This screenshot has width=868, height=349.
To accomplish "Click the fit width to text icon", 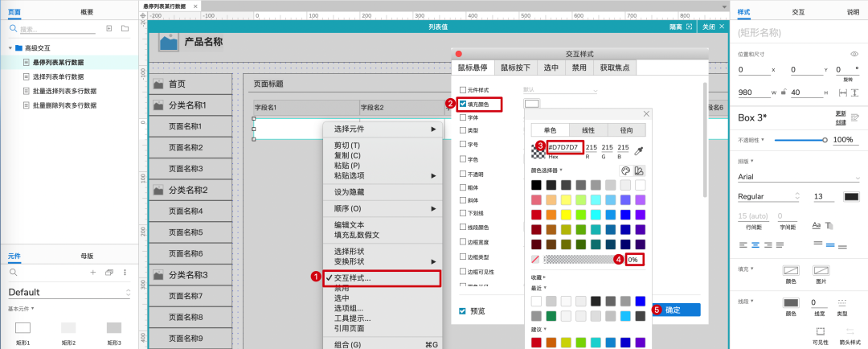I will (x=842, y=92).
